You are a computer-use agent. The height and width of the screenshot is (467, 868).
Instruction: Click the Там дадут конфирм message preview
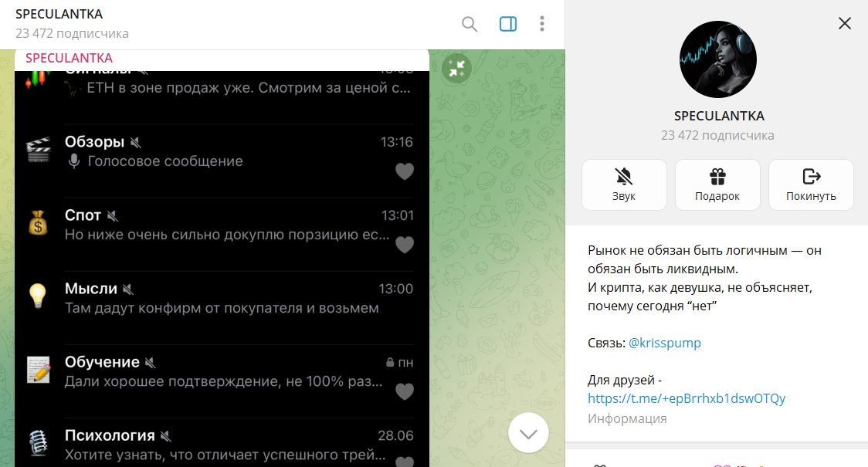coord(222,308)
